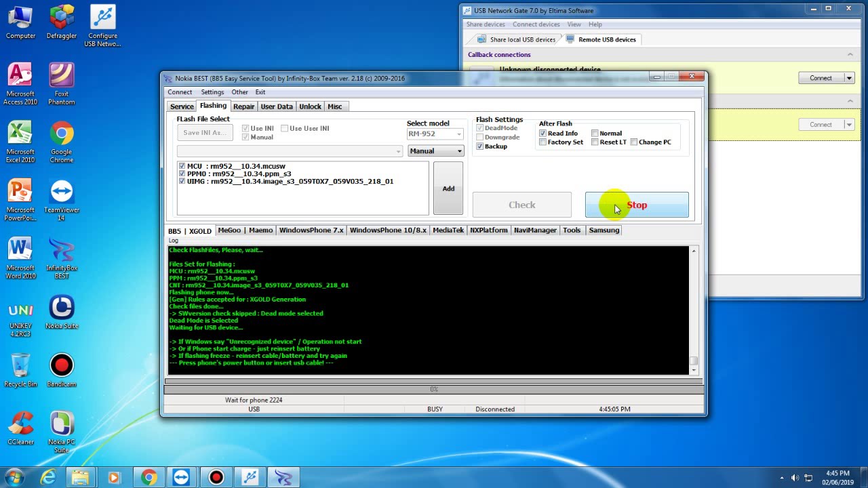
Task: Enable Factory Set checkbox
Action: point(542,142)
